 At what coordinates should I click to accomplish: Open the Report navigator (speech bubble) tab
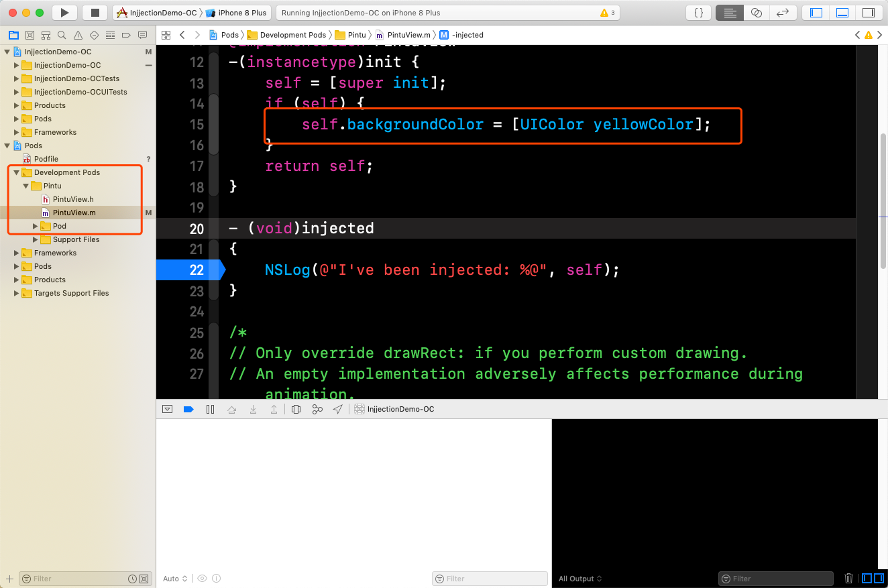pyautogui.click(x=142, y=35)
